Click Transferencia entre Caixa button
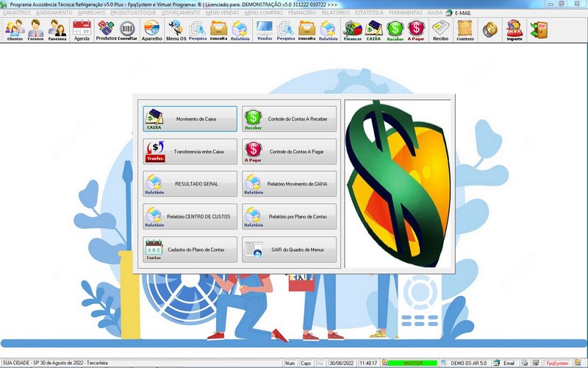Image resolution: width=588 pixels, height=368 pixels. 190,152
